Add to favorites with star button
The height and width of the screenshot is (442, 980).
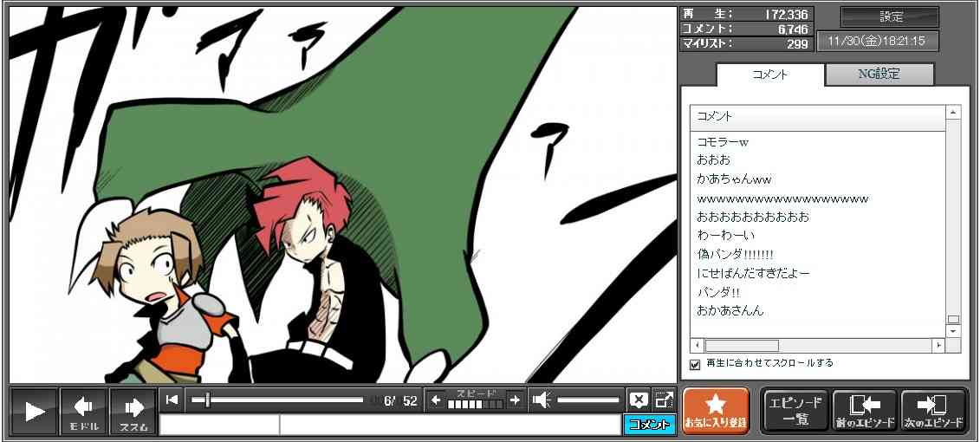pos(716,411)
